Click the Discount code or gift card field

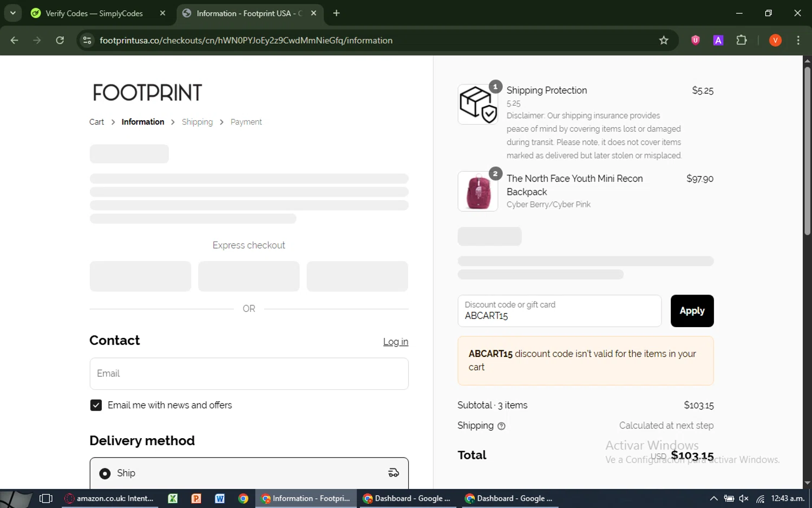point(559,311)
